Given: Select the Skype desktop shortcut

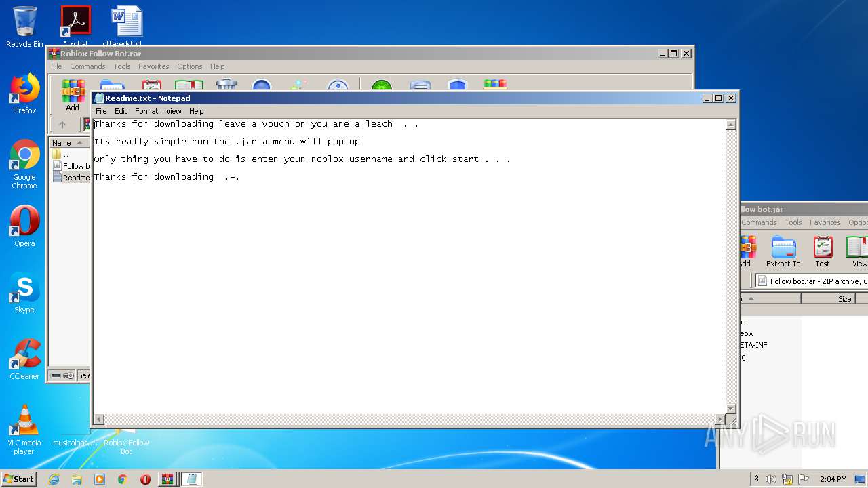Looking at the screenshot, I should [x=24, y=293].
